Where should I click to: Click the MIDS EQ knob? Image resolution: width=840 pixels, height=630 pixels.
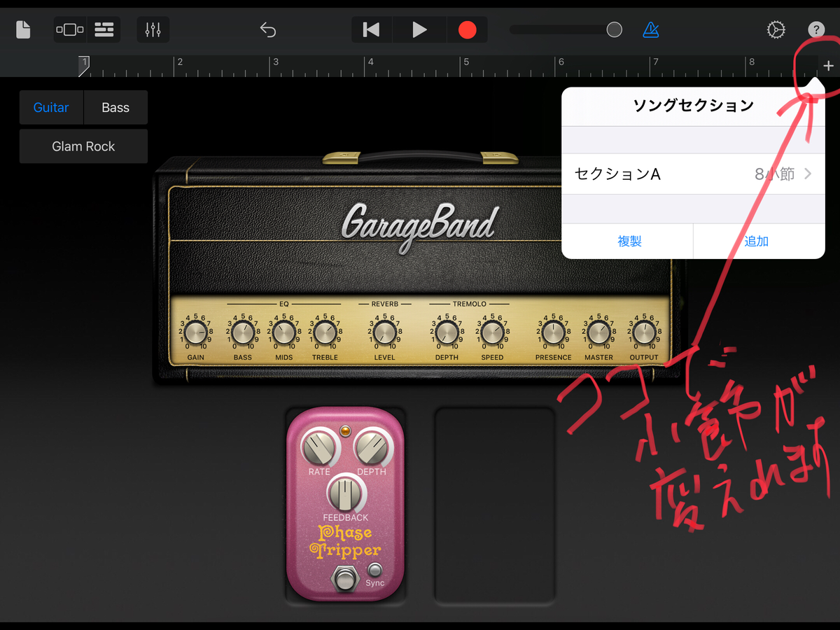283,332
